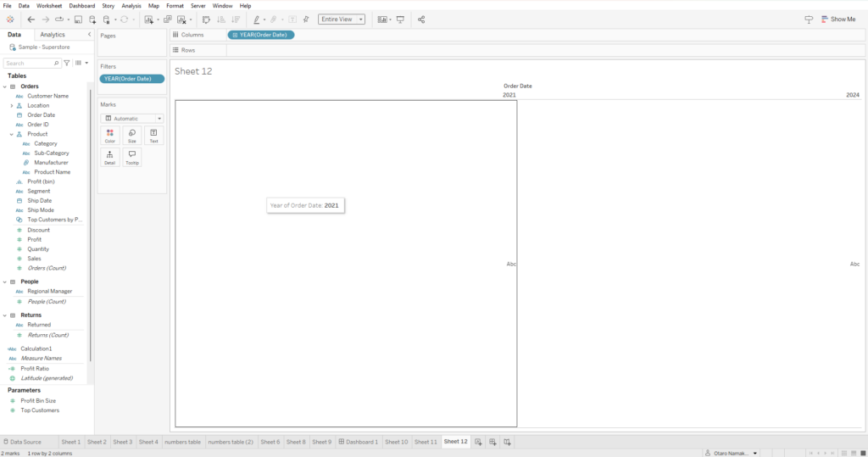Click the Duplicate sheet icon
Screen dimensions: 868x457
click(x=167, y=20)
